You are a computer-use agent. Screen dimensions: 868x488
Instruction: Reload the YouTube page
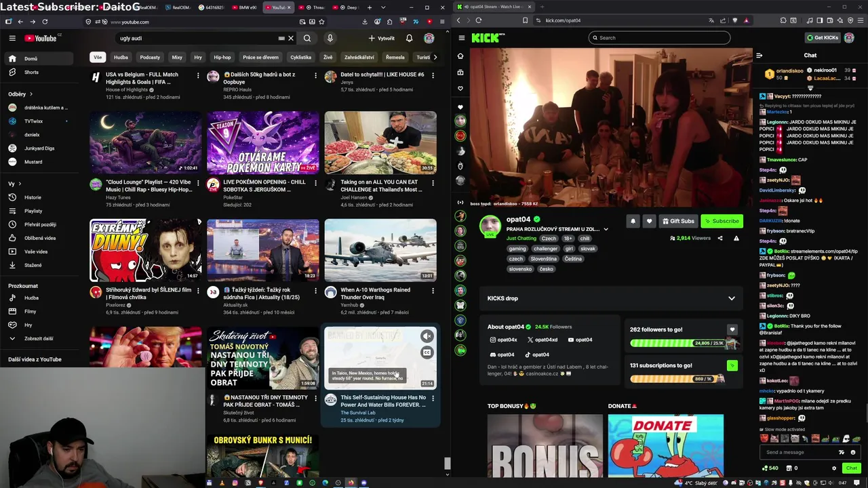tap(45, 22)
